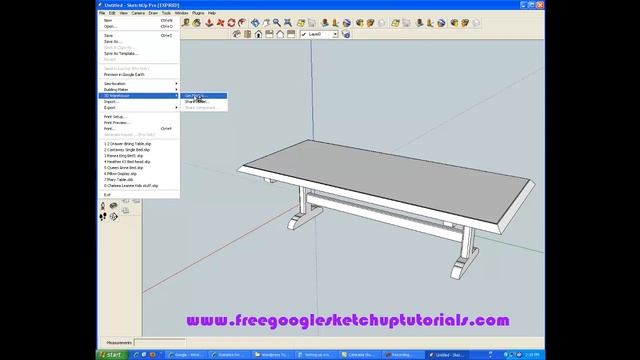The image size is (640, 360).
Task: Switch to Back view icon
Action: coord(280,34)
